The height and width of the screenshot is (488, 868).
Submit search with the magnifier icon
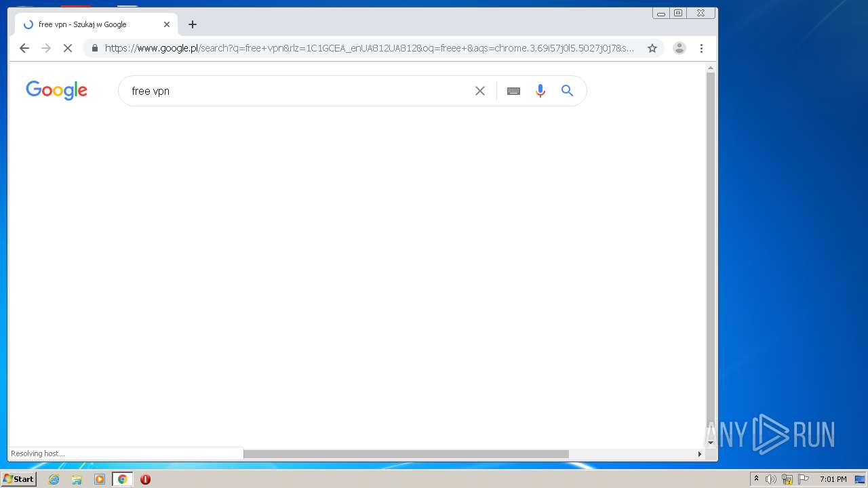(x=568, y=91)
